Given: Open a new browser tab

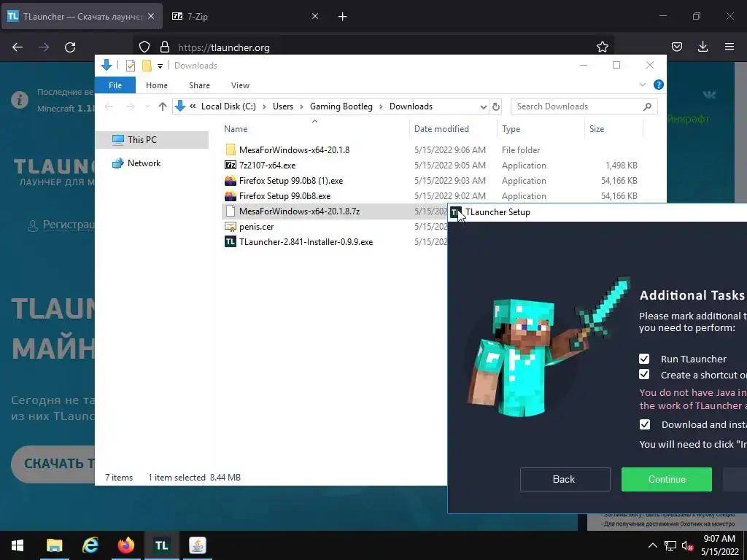Looking at the screenshot, I should point(343,17).
